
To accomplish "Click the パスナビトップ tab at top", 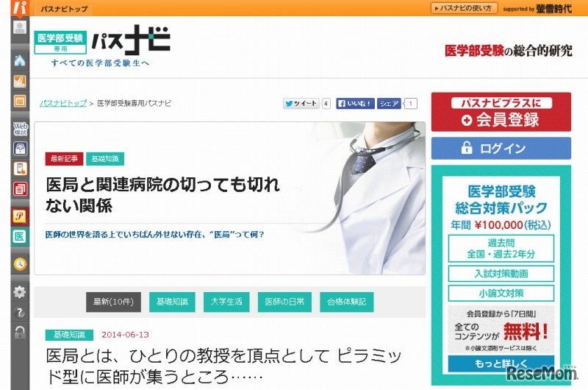I will pyautogui.click(x=64, y=9).
